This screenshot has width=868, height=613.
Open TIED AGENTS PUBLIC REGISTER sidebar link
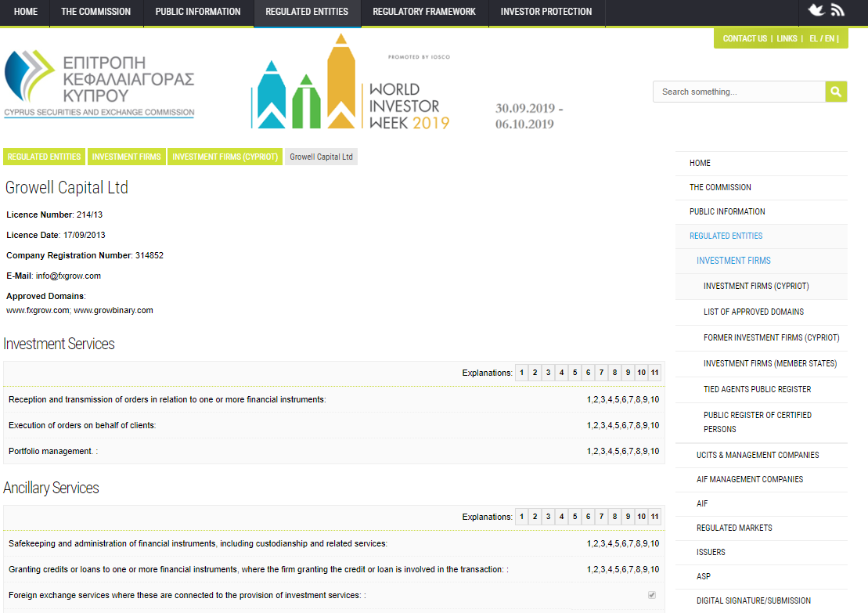point(761,390)
